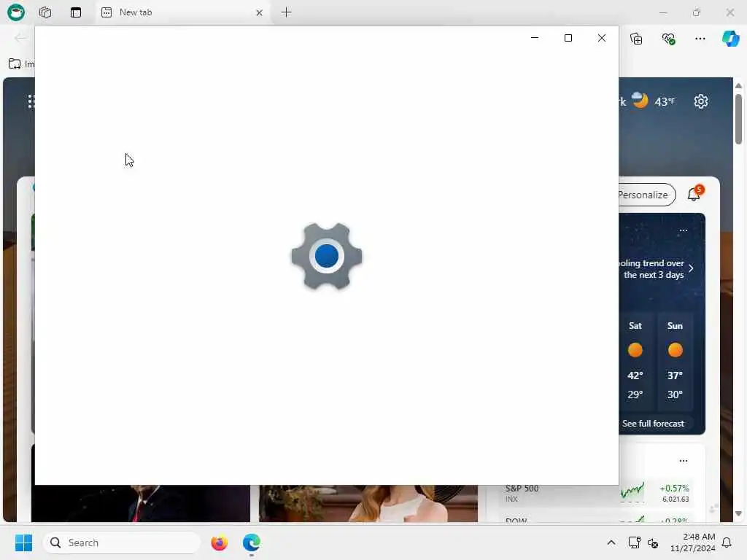Launch Firefox from the taskbar
Viewport: 747px width, 560px height.
pos(219,542)
